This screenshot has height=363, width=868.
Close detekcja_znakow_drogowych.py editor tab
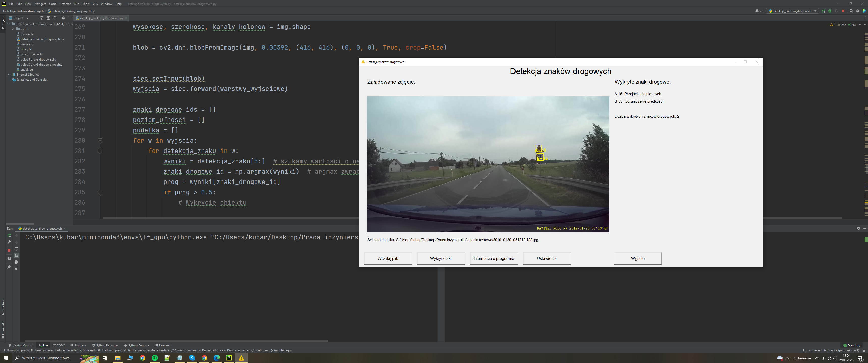coord(126,18)
